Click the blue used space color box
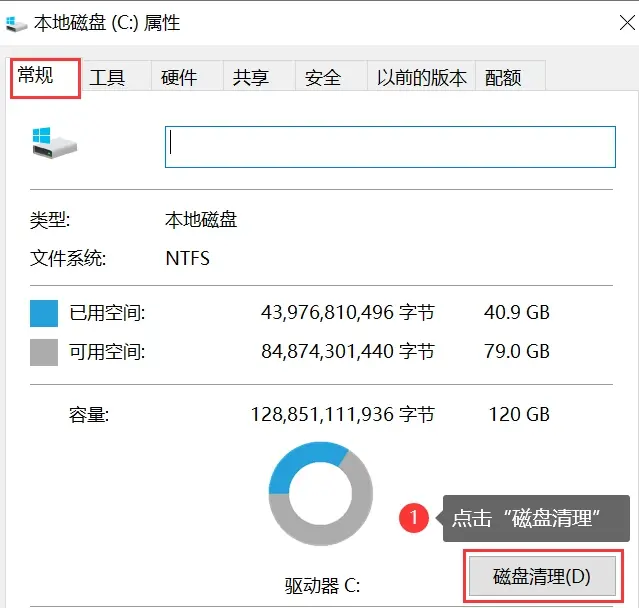The image size is (639, 608). pyautogui.click(x=44, y=313)
